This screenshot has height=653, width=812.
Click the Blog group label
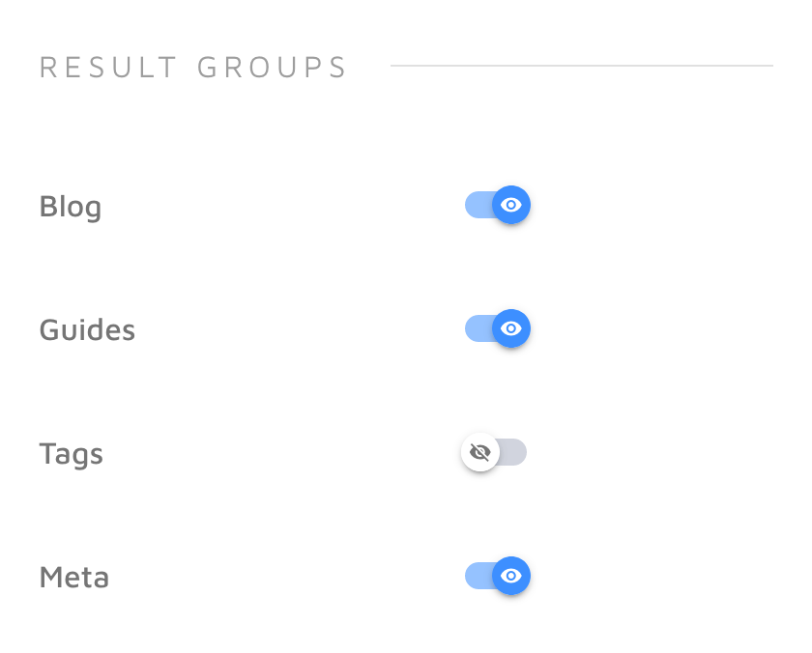coord(70,206)
